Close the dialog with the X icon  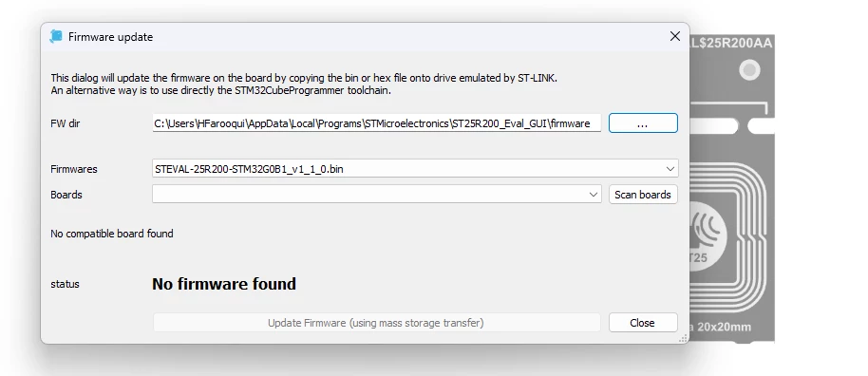[675, 36]
